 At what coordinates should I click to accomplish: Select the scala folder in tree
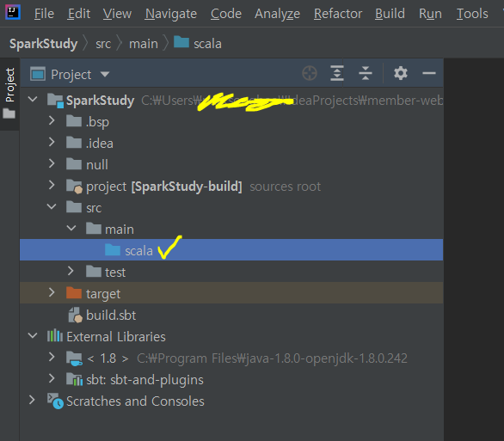click(x=231, y=249)
